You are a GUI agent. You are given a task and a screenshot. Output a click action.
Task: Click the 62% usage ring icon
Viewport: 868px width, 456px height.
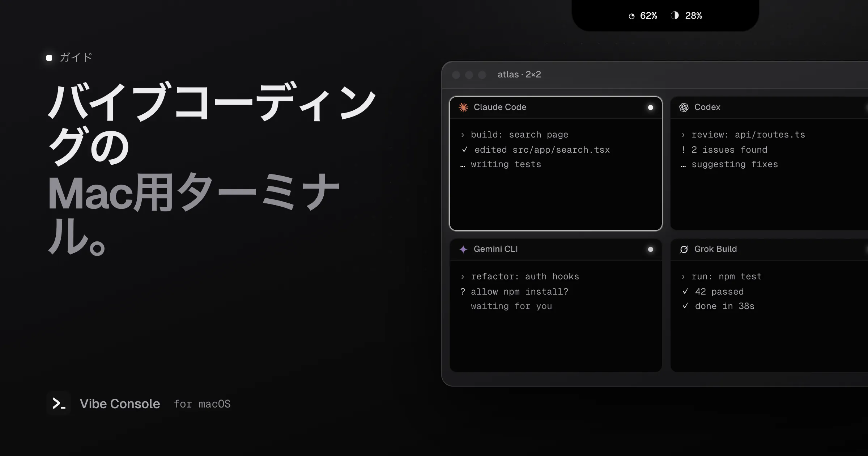pos(631,16)
